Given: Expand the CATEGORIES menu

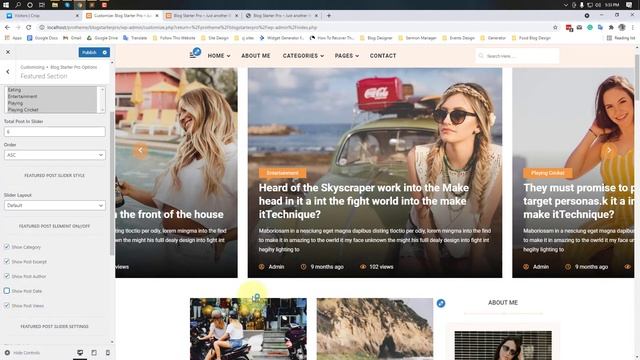Looking at the screenshot, I should point(303,56).
